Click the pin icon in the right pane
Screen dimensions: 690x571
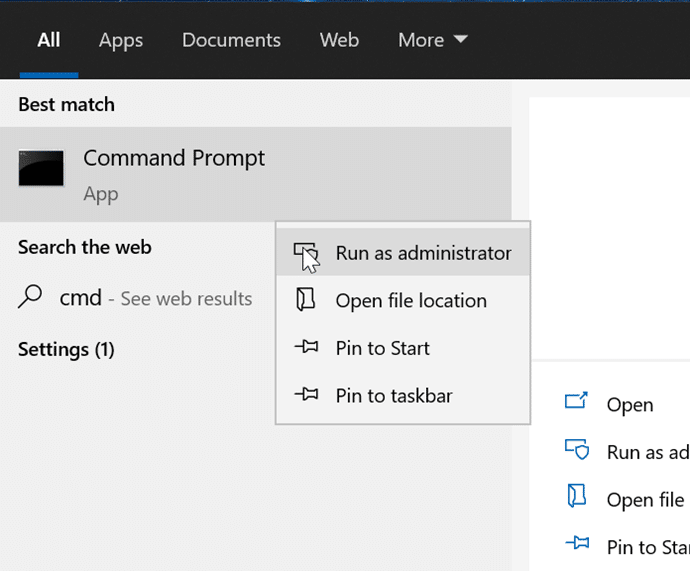click(x=577, y=542)
